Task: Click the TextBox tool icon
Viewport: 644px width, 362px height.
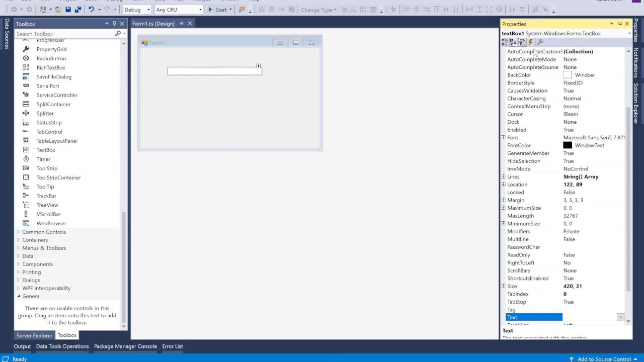Action: 26,150
